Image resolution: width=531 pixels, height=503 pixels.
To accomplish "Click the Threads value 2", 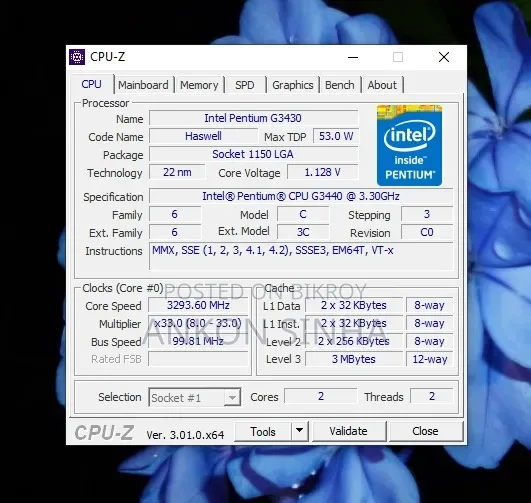I will pos(431,396).
